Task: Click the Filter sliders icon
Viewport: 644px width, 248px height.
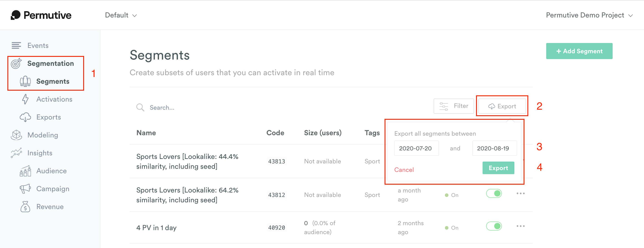Action: (x=444, y=106)
